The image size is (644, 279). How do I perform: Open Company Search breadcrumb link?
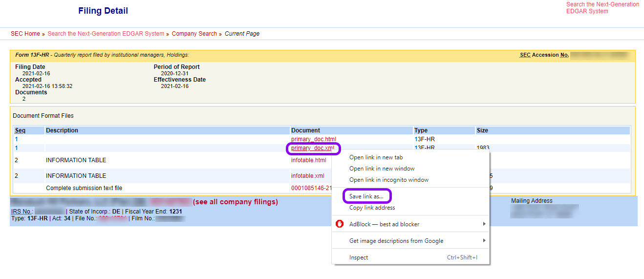tap(194, 34)
